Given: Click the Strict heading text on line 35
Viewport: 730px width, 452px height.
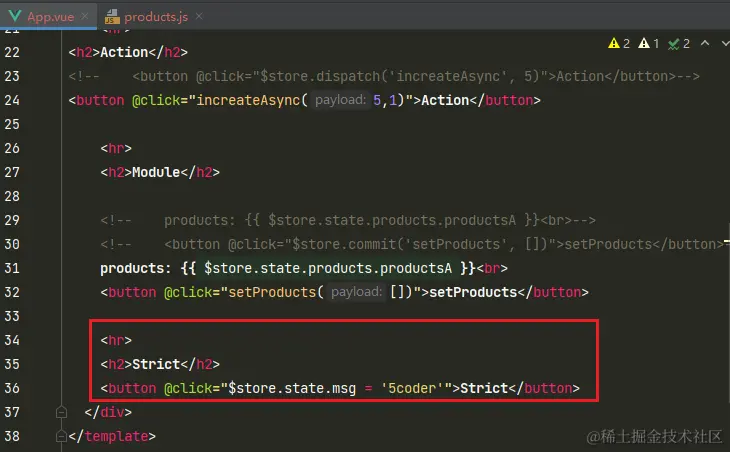Looking at the screenshot, I should point(156,364).
